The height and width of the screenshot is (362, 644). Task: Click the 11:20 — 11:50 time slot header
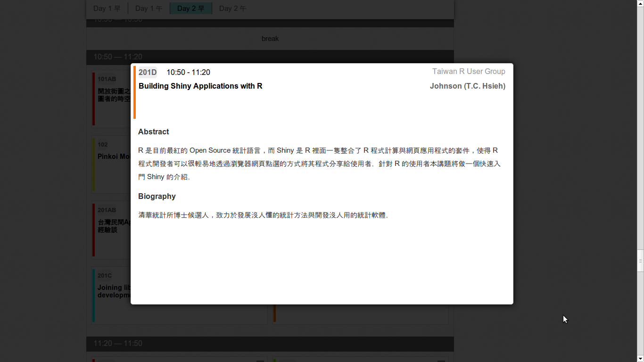coord(270,344)
